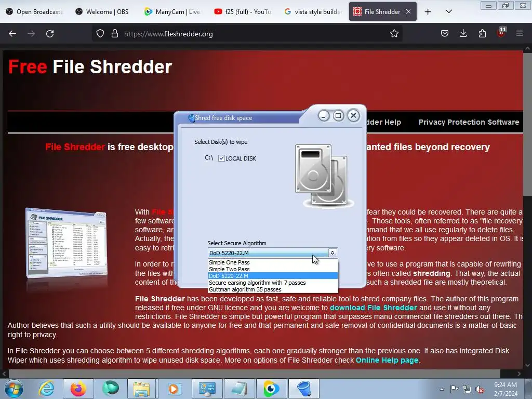Go back in browser history

tap(12, 34)
